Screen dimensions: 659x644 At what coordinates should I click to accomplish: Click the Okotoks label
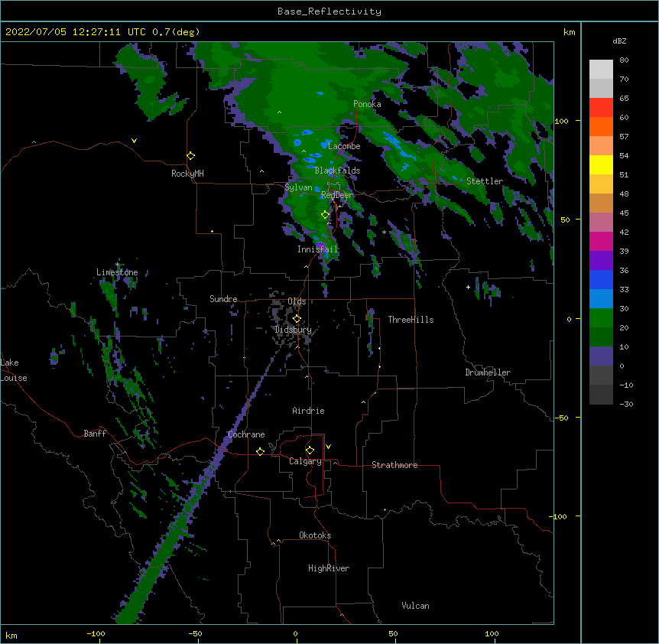click(315, 535)
